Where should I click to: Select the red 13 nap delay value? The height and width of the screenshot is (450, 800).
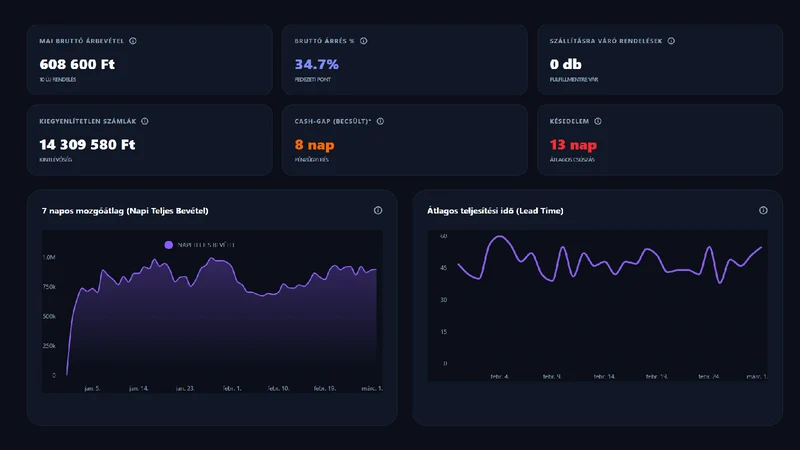pyautogui.click(x=573, y=145)
